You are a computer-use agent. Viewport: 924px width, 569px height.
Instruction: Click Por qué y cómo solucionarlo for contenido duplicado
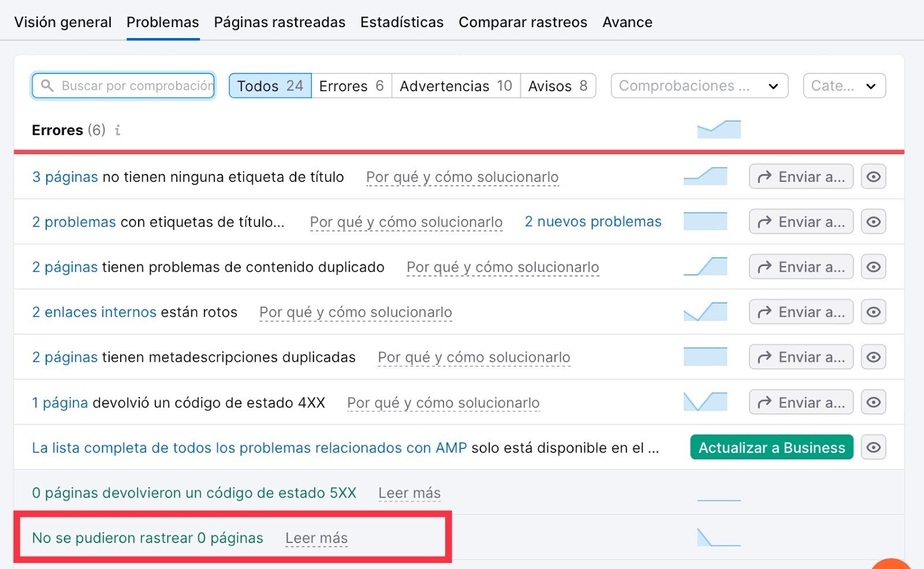click(503, 267)
